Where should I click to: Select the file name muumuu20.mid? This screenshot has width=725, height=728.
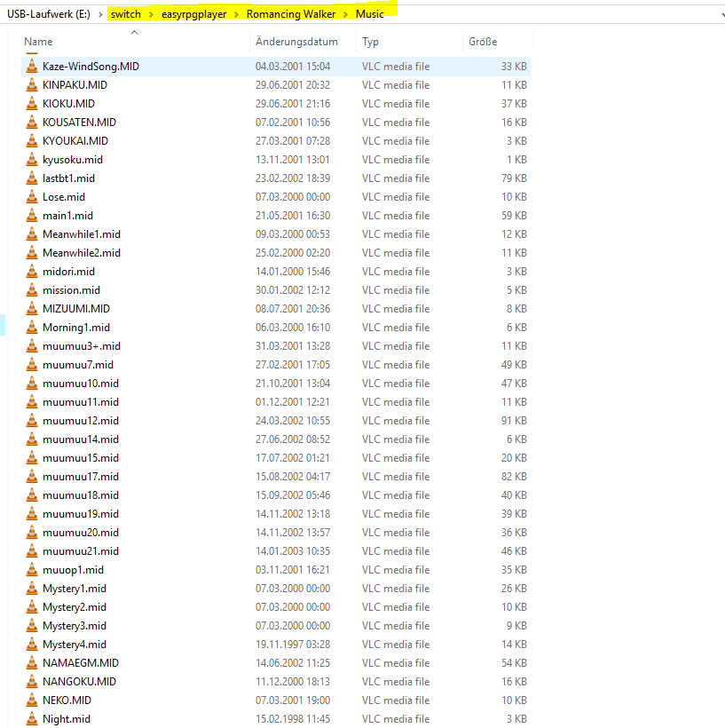click(81, 532)
